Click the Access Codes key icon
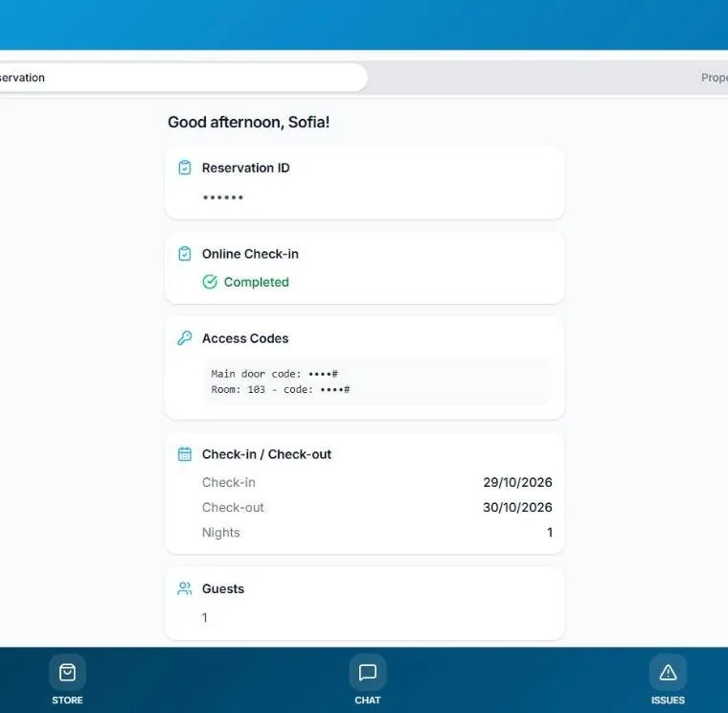 185,338
